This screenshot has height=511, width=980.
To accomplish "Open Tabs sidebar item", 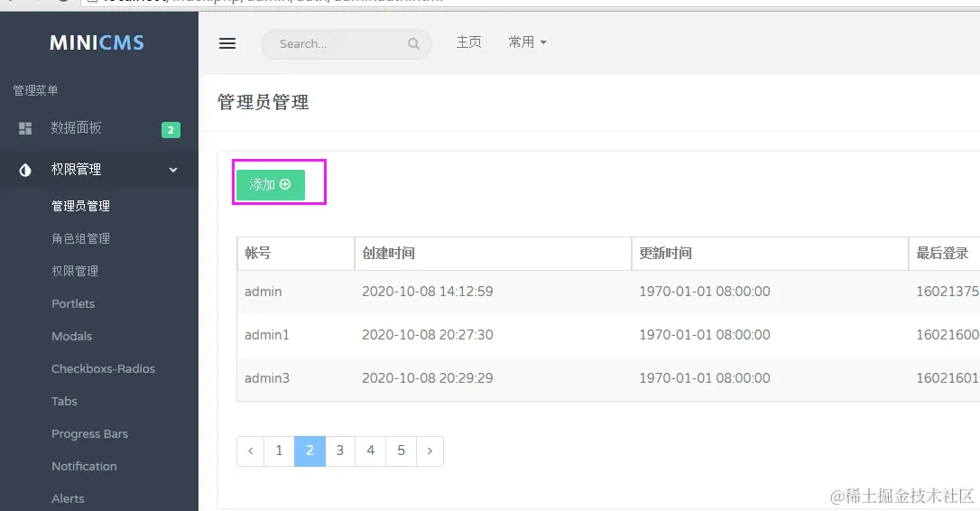I will click(64, 401).
